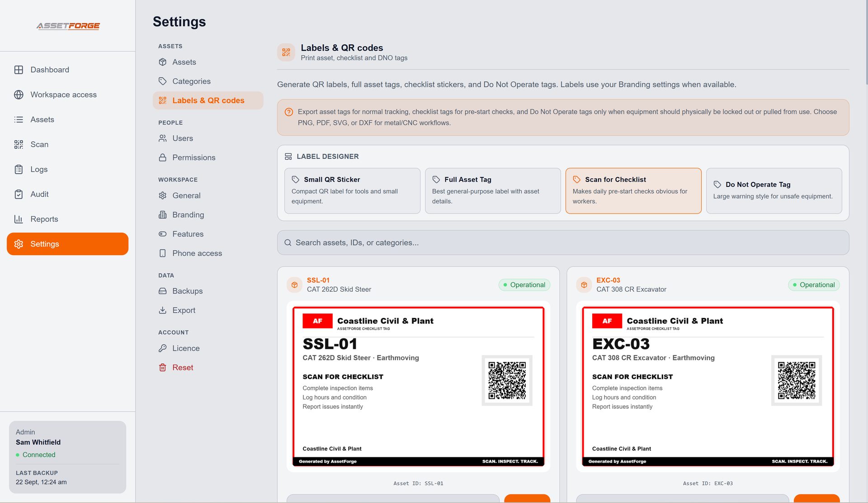This screenshot has width=868, height=503.
Task: Click the Reset trash icon
Action: tap(163, 367)
